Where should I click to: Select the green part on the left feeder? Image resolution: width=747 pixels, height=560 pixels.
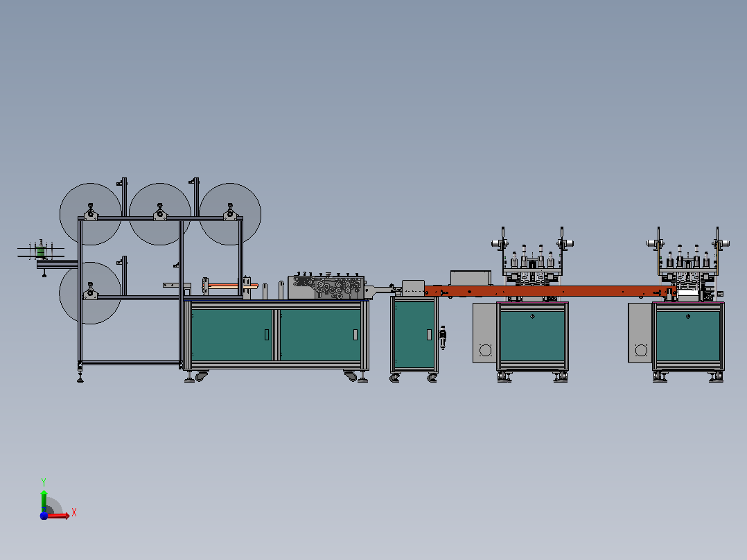point(40,251)
